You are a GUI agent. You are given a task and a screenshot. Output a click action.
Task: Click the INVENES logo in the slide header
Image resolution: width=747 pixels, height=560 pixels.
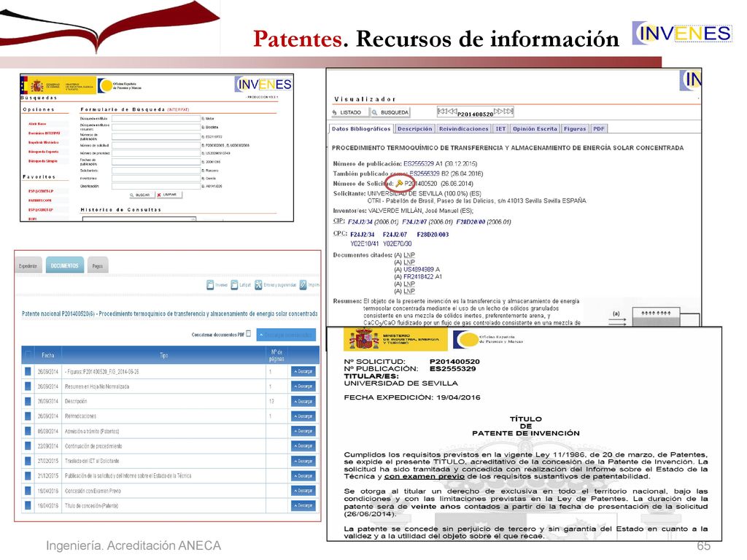point(682,34)
